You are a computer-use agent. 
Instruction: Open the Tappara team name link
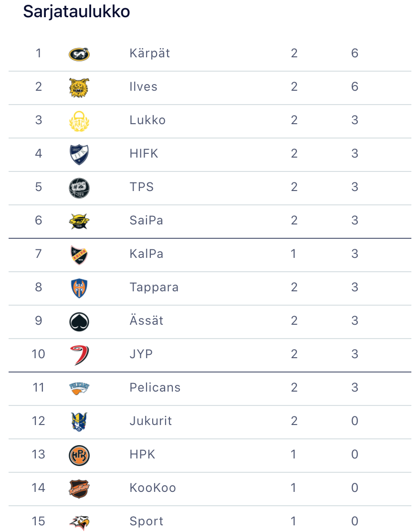click(x=154, y=287)
